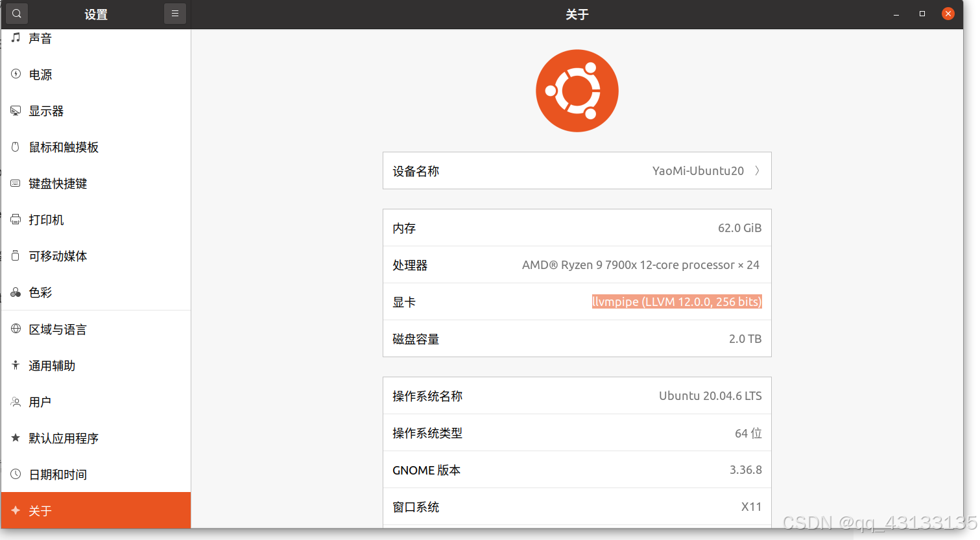Click the users icon beside 用户
The width and height of the screenshot is (980, 540).
pyautogui.click(x=16, y=402)
